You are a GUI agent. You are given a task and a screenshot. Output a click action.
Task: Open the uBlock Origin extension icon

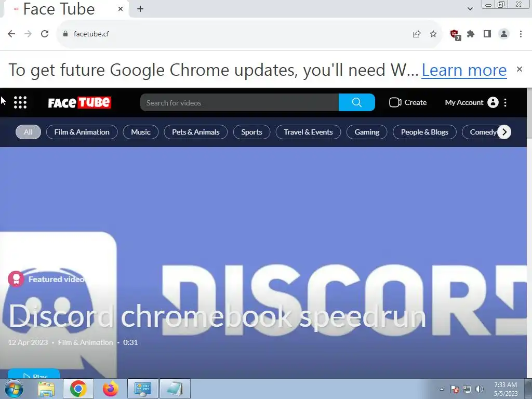[x=455, y=34]
